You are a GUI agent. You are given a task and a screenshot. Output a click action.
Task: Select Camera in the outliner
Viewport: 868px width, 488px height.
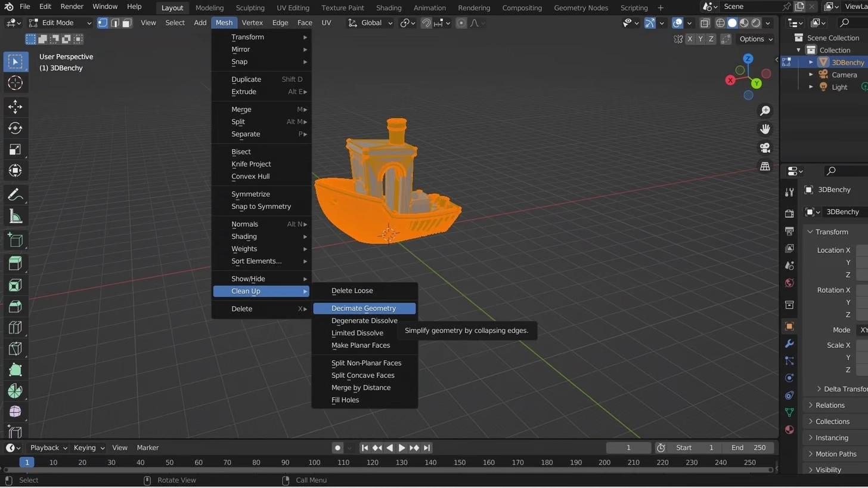click(x=844, y=75)
